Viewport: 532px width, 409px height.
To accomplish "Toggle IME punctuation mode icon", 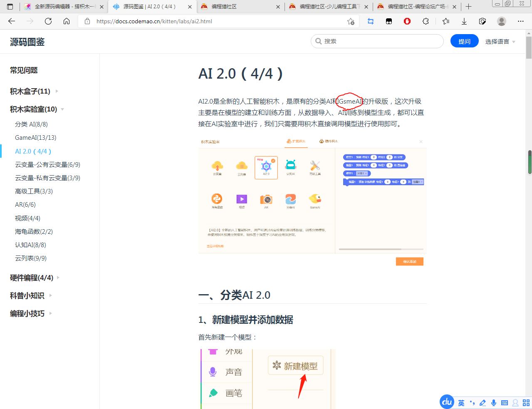I will click(472, 403).
